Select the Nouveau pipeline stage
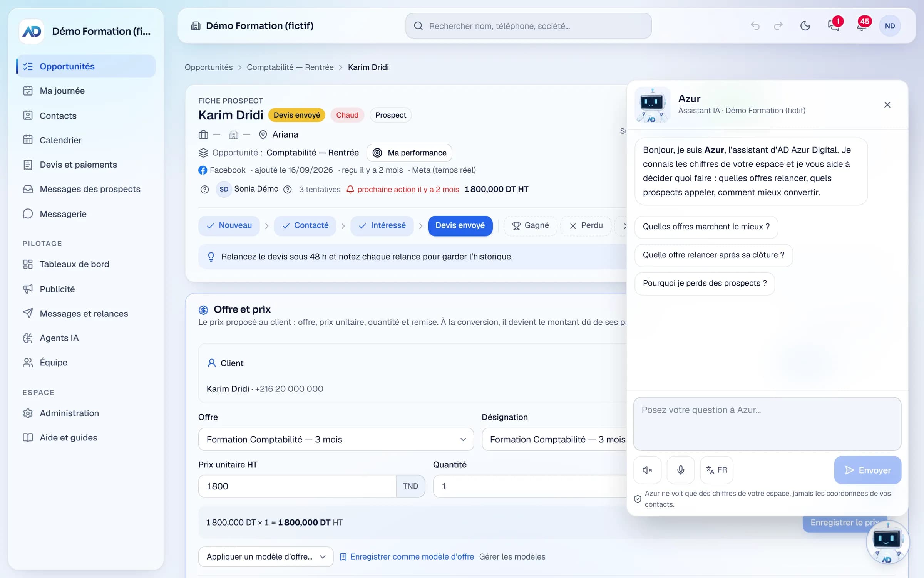Viewport: 924px width, 578px height. point(229,225)
